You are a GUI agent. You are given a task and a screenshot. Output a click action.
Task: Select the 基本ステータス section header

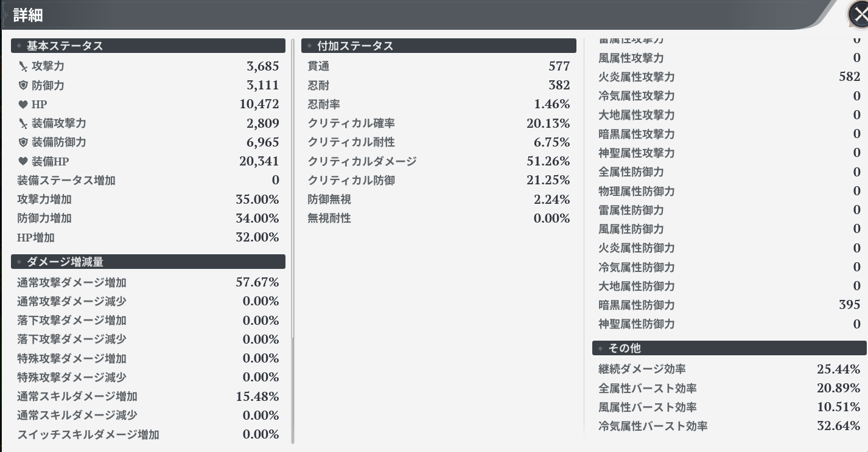pos(148,46)
